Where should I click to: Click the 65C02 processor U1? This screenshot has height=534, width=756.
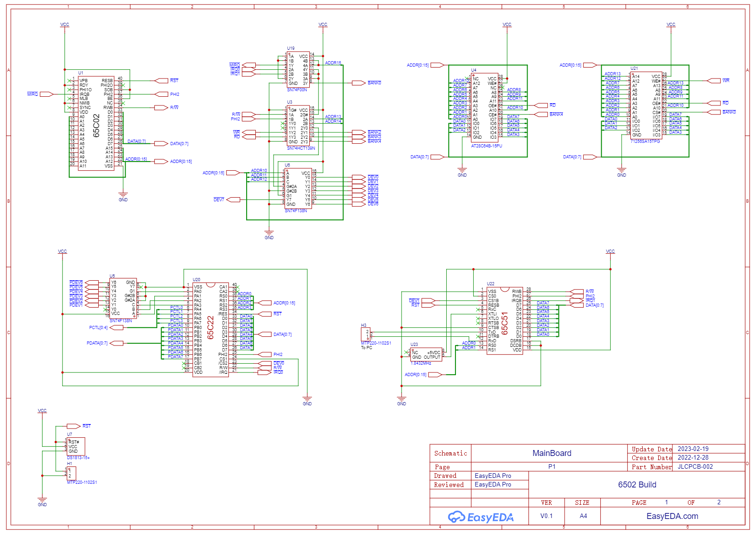click(x=96, y=124)
